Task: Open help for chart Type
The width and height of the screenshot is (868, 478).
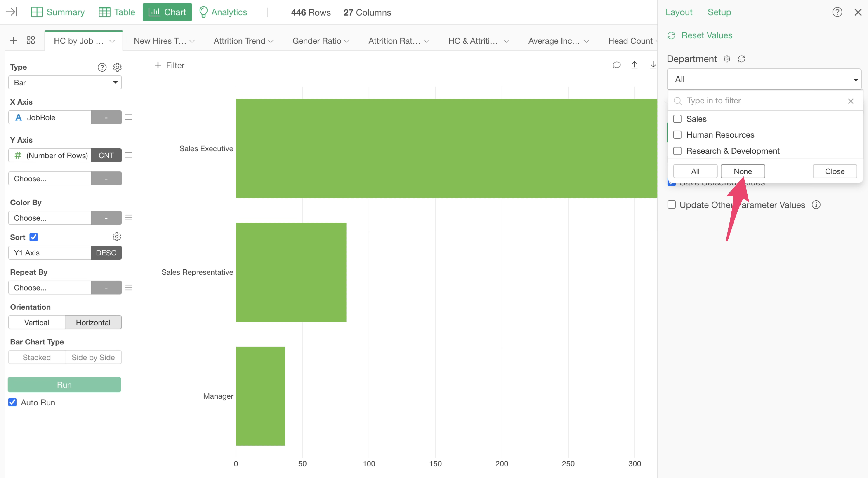Action: pos(102,67)
